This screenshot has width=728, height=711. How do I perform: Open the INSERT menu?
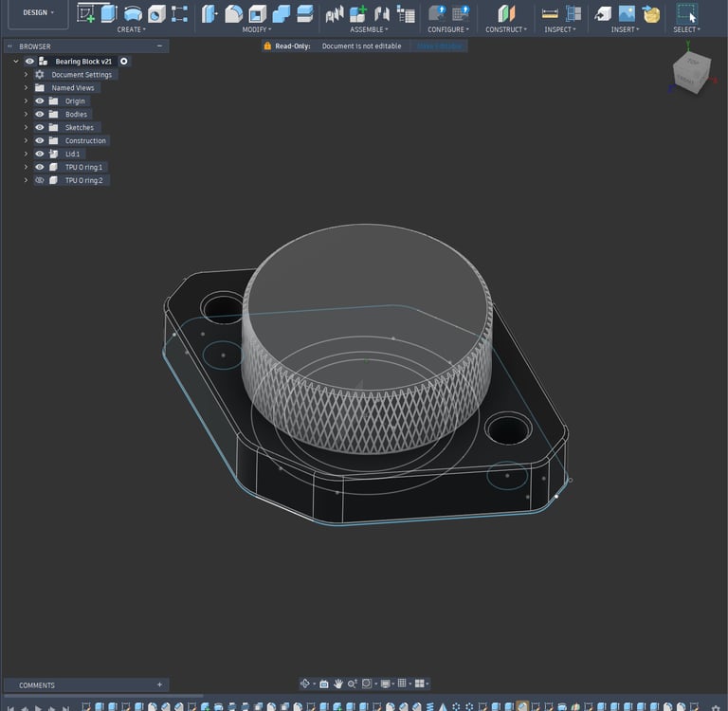pos(625,29)
